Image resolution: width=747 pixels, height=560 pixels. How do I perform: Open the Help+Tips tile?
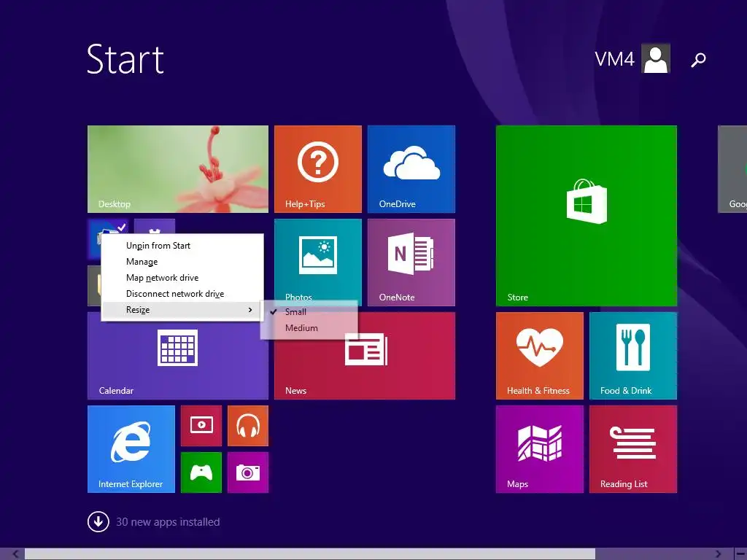point(318,169)
